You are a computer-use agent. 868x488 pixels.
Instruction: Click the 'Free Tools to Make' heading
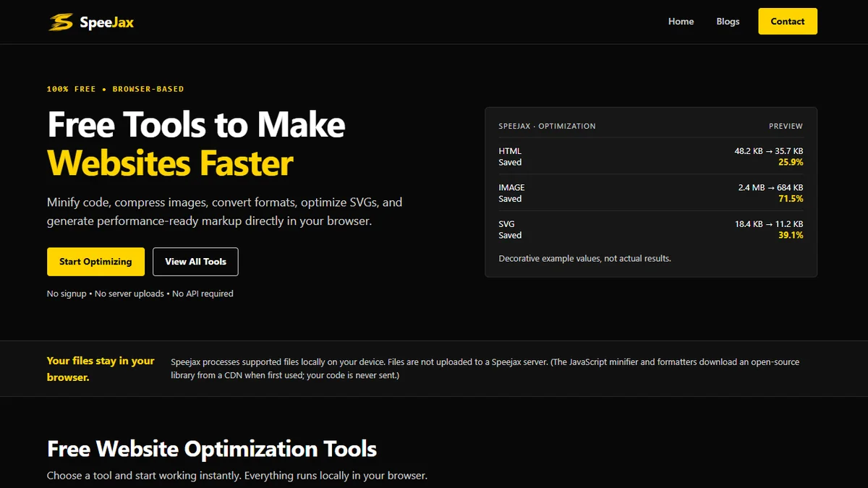[196, 124]
